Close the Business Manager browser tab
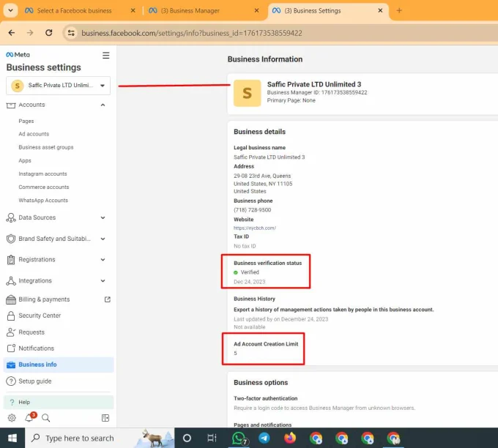The height and width of the screenshot is (448, 498). (x=256, y=10)
